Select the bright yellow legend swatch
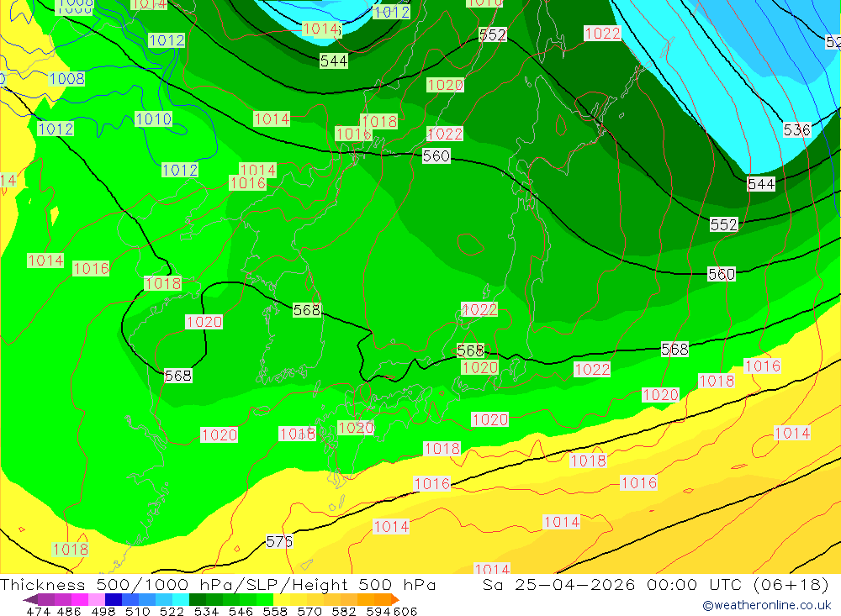Viewport: 841px width, 616px height. [282, 599]
